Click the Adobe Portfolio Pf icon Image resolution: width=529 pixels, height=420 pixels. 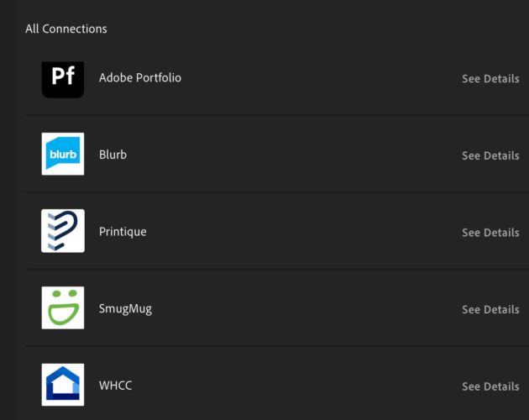63,80
